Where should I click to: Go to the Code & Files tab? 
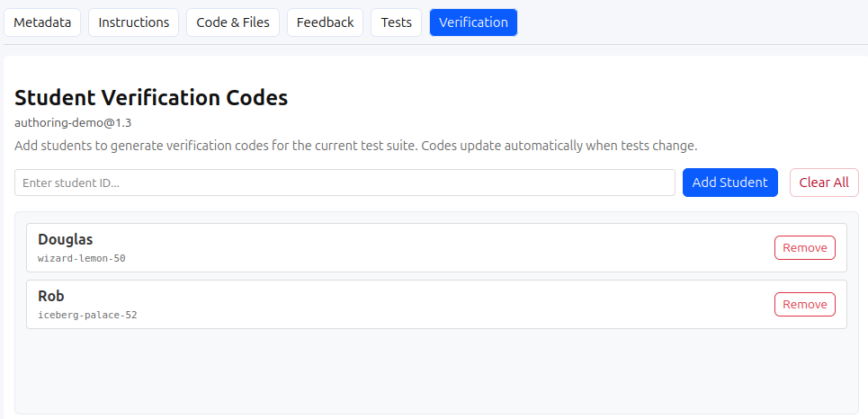pos(232,22)
